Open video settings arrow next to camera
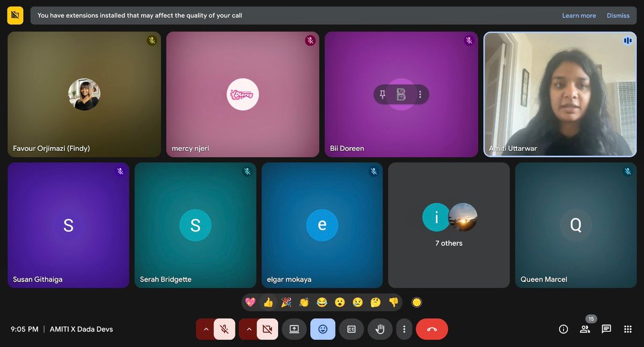This screenshot has width=644, height=347. 248,329
